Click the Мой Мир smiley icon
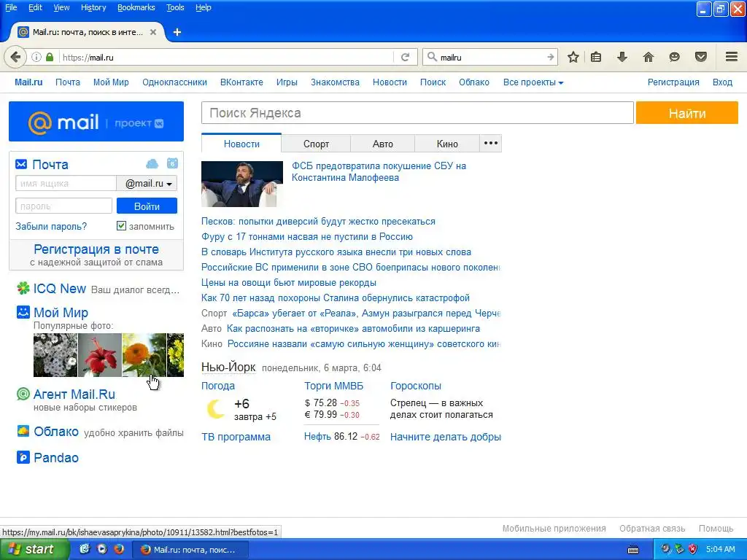The image size is (747, 560). pos(23,312)
